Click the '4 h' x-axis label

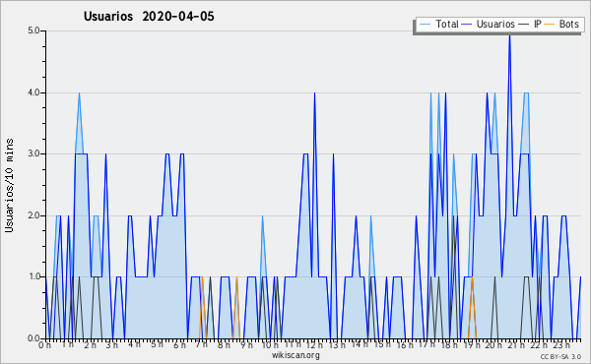134,344
